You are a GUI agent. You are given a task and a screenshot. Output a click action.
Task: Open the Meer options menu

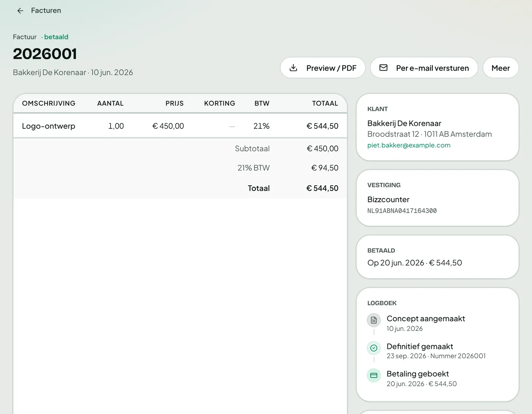point(500,68)
